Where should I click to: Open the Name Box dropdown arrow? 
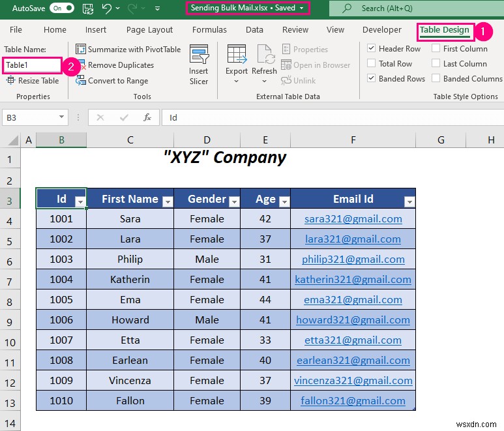[61, 117]
